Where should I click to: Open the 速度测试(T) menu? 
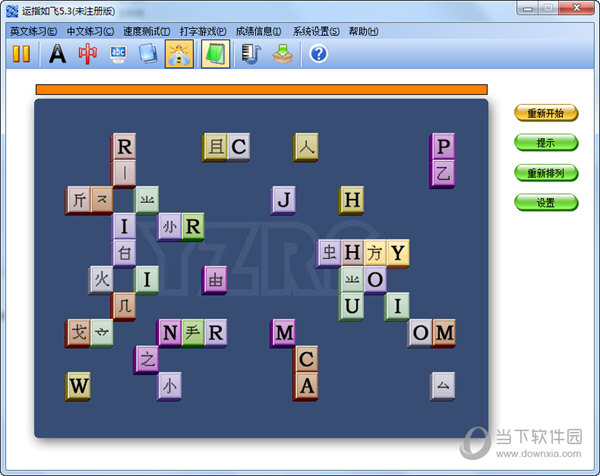pos(147,31)
